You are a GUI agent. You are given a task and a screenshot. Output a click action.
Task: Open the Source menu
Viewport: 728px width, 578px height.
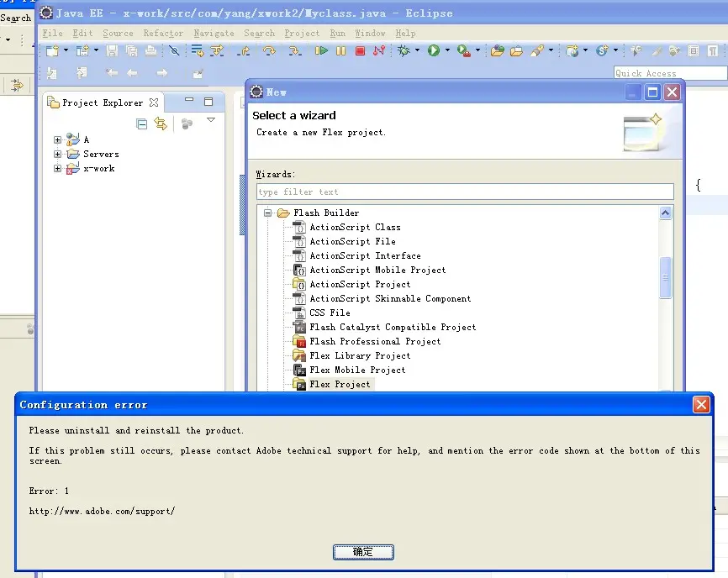click(118, 33)
